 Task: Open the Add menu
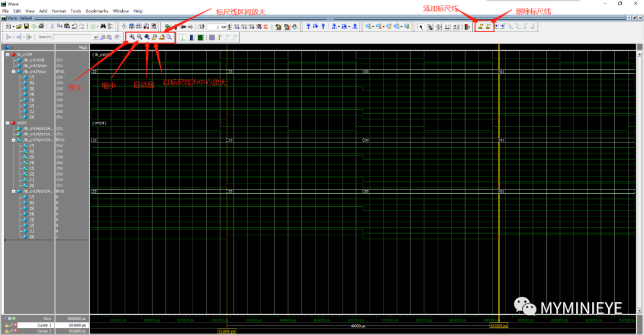click(43, 11)
